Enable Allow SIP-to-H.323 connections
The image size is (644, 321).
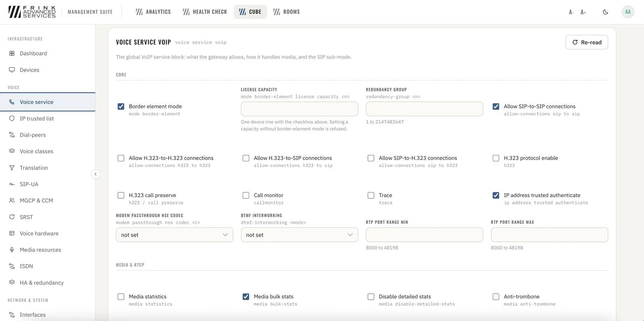click(371, 158)
